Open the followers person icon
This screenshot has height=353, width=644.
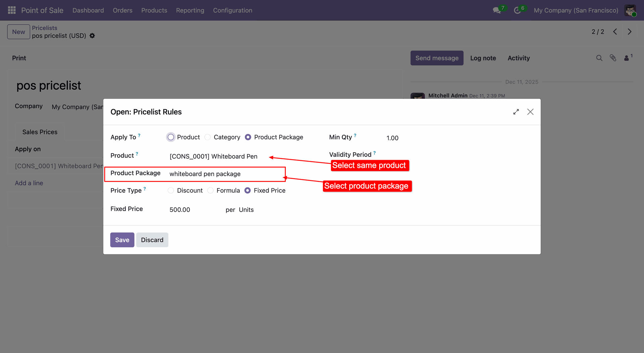point(626,58)
